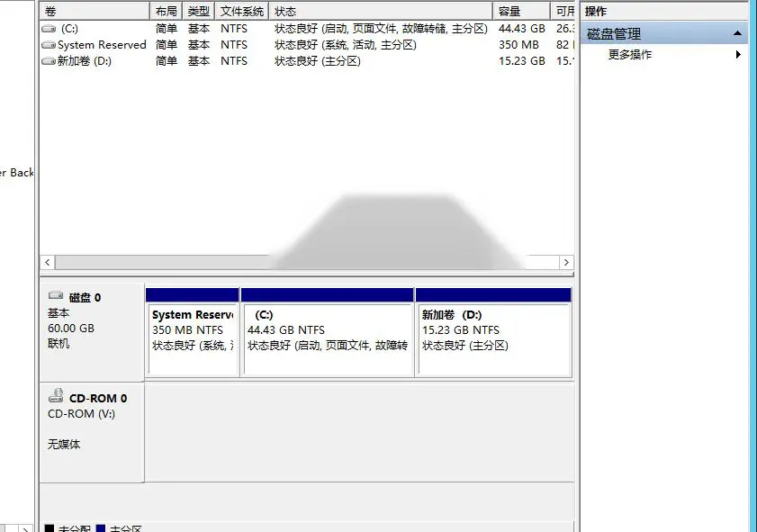
Task: Click the blue 主分区 legend square
Action: 101,528
